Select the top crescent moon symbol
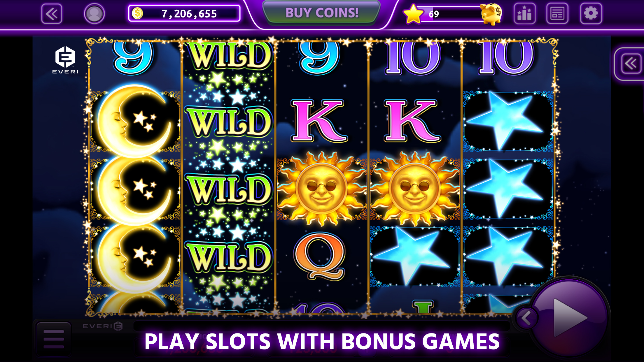This screenshot has height=362, width=644. pyautogui.click(x=135, y=121)
